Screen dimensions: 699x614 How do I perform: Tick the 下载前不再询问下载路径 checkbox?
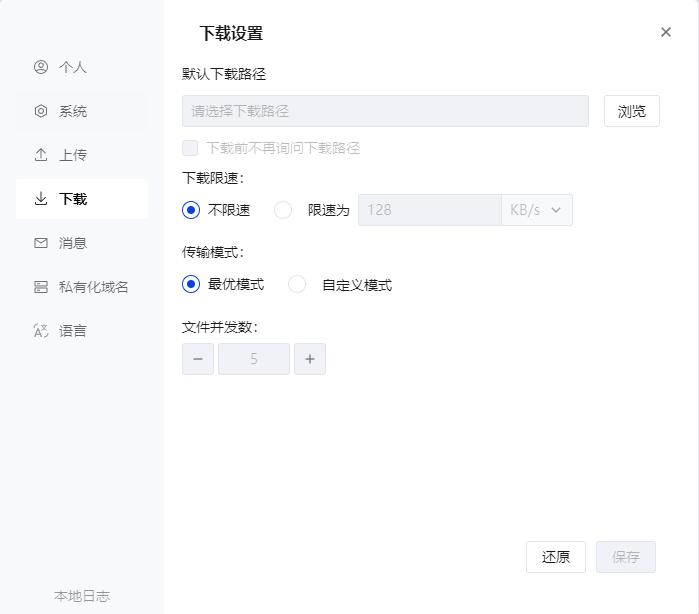click(190, 148)
